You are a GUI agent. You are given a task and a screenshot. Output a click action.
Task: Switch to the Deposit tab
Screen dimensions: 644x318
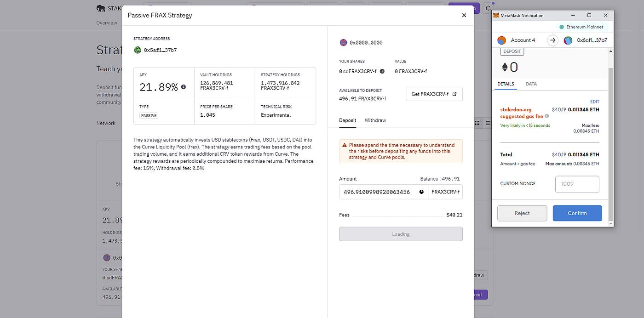[348, 120]
